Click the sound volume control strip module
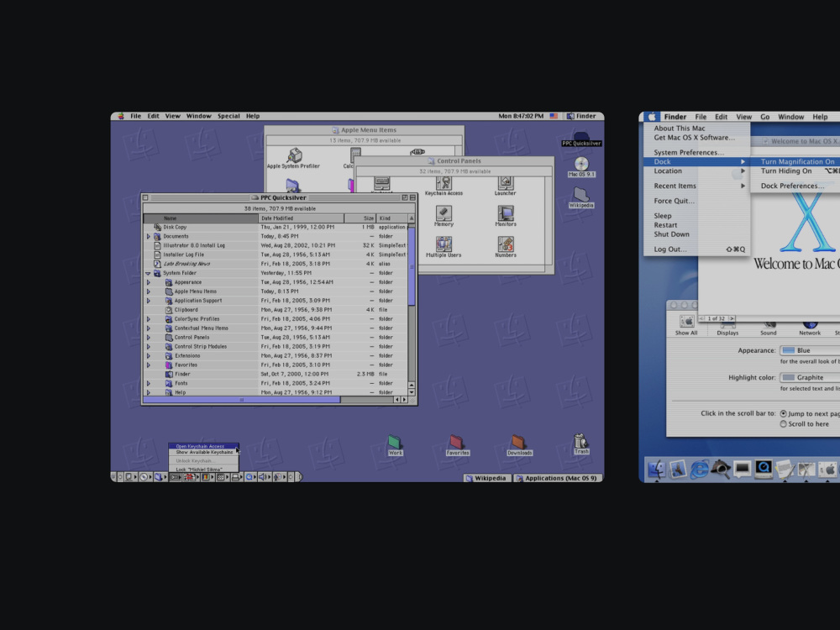This screenshot has width=840, height=630. pos(263,477)
